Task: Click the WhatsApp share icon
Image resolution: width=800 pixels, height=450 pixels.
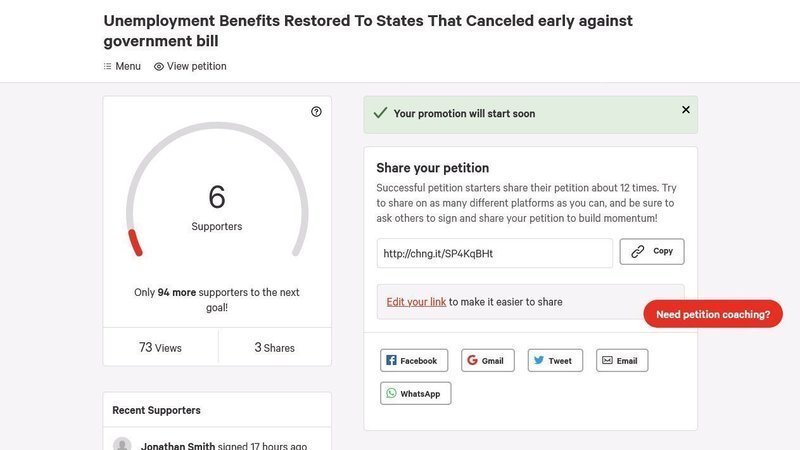Action: coord(391,394)
